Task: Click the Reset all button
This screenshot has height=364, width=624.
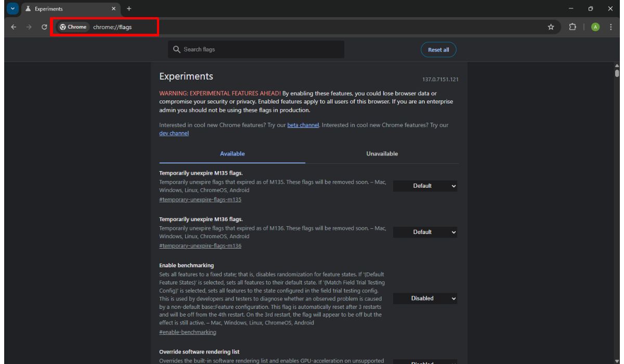Action: tap(438, 50)
